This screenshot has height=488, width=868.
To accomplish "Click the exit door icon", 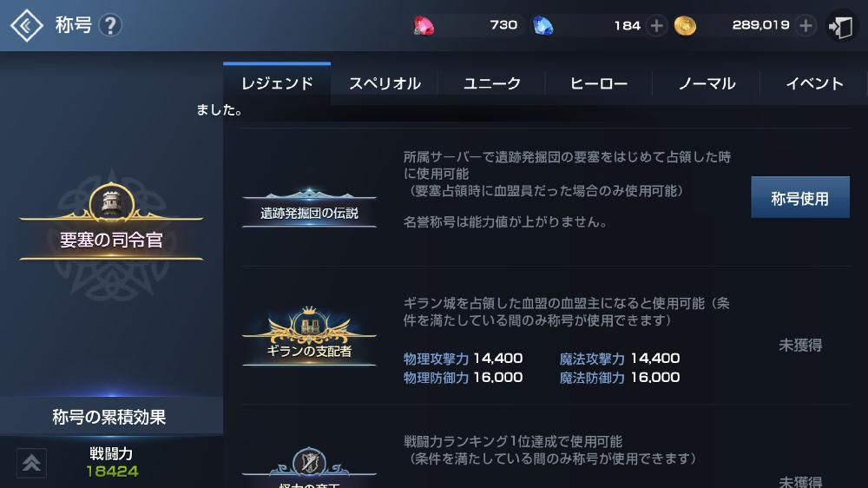I will point(840,26).
